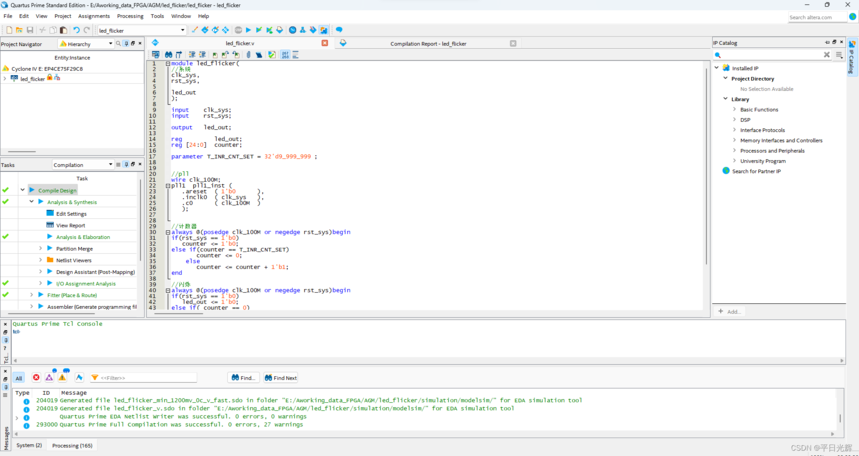Expand the Netlist Viewers task
859x456 pixels.
(x=40, y=260)
